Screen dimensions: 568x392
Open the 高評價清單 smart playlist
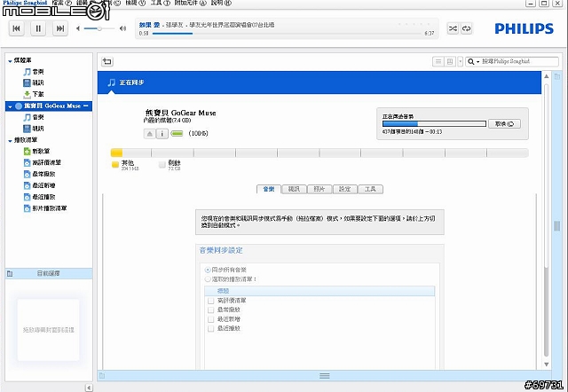click(43, 162)
